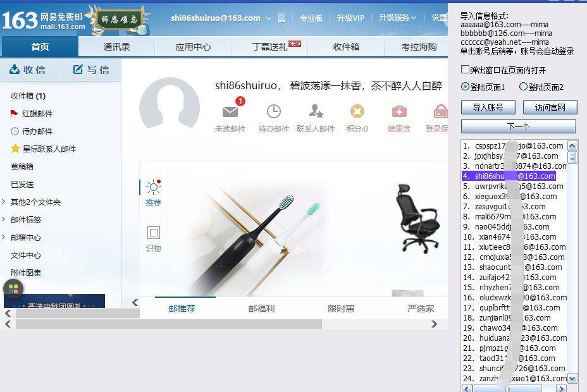Select account 4 shi86shu in list
This screenshot has width=587, height=392.
509,176
